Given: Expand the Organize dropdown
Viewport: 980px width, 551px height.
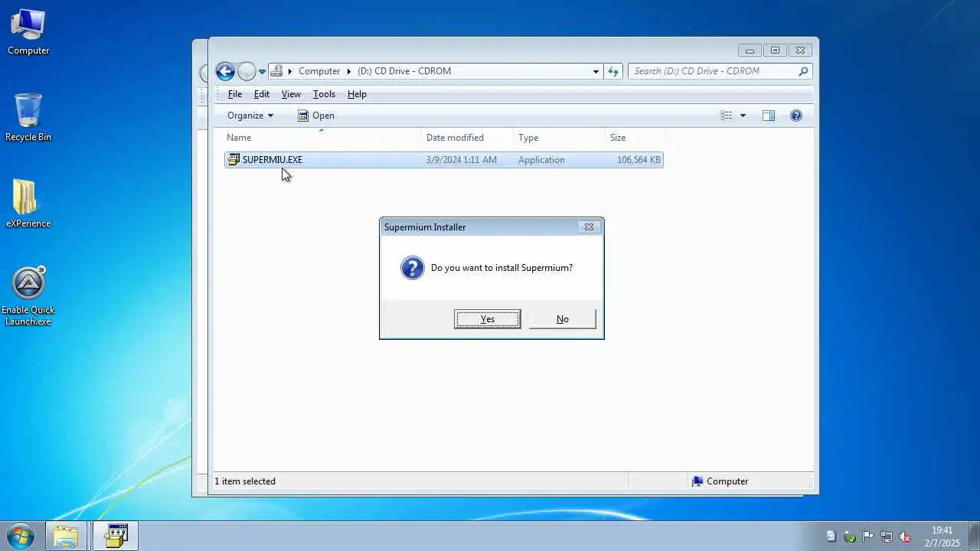Looking at the screenshot, I should 250,116.
